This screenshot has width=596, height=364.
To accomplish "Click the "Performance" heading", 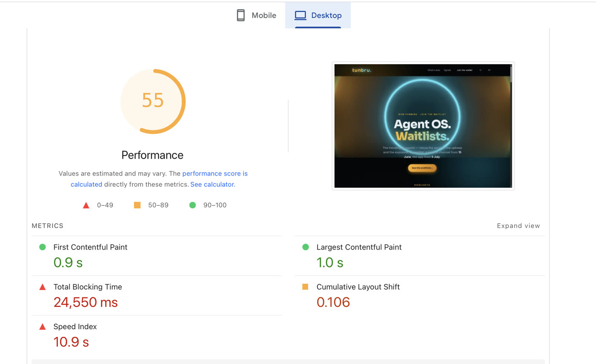I will 152,155.
